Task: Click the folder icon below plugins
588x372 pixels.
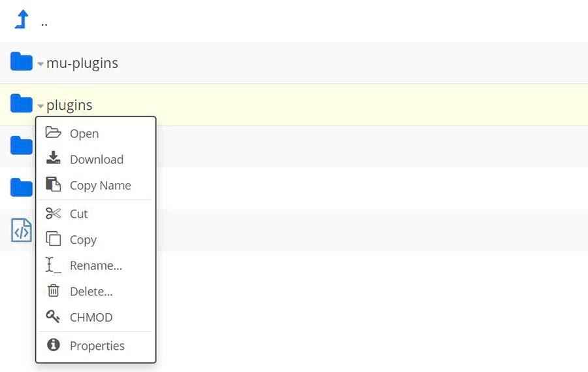Action: coord(22,146)
